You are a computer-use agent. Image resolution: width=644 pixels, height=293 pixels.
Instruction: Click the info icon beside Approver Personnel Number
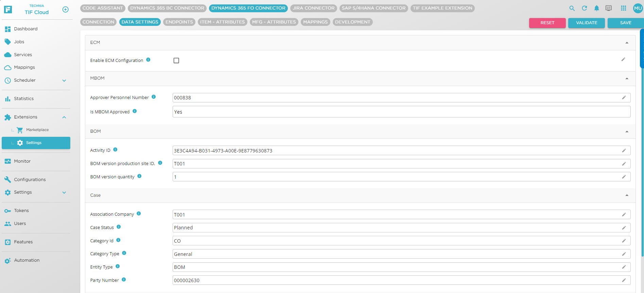(x=154, y=97)
